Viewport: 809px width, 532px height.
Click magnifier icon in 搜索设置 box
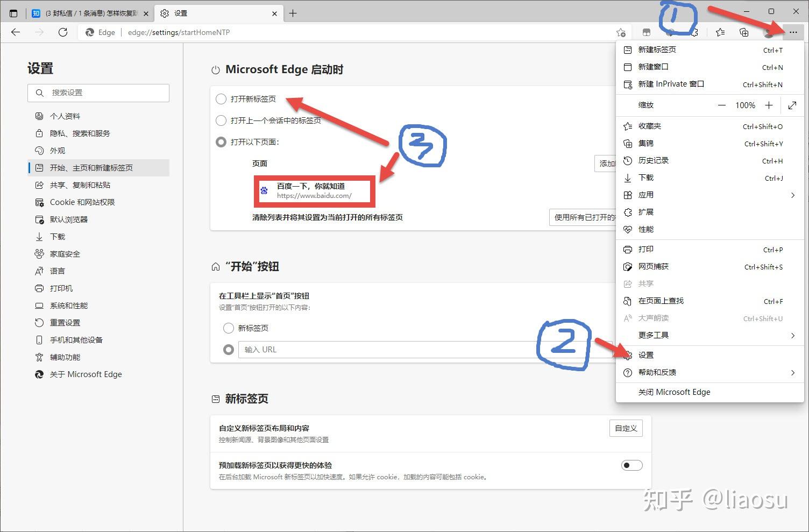point(39,93)
